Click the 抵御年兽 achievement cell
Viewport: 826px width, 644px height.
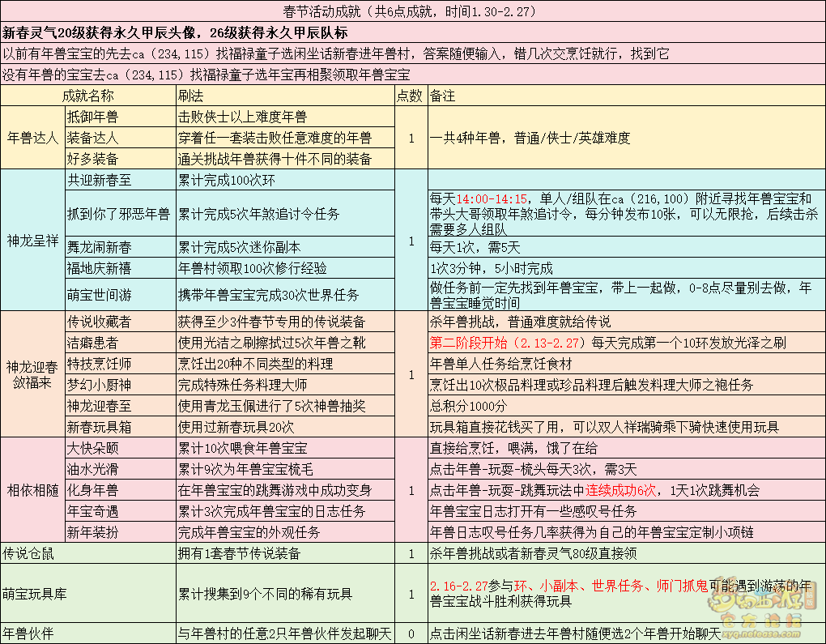(x=92, y=117)
